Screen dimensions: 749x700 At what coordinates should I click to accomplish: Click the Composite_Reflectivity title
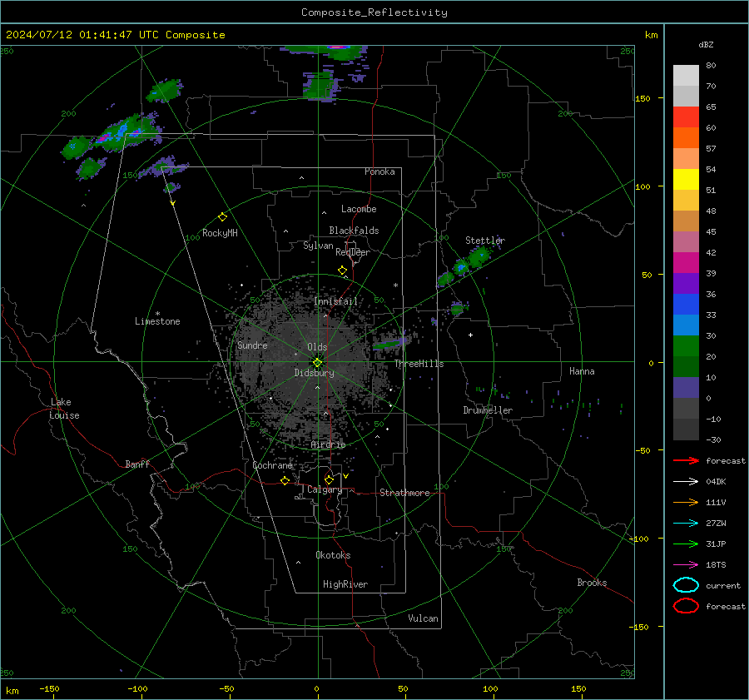[x=374, y=12]
